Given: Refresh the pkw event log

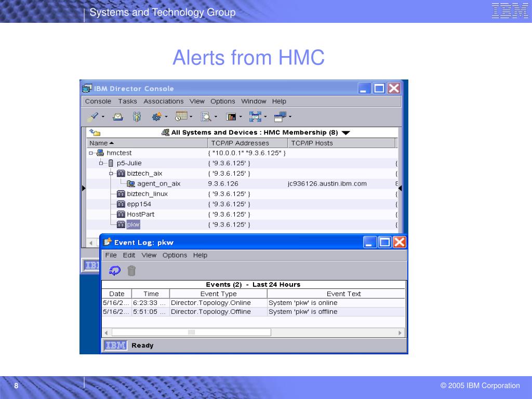Looking at the screenshot, I should tap(113, 270).
